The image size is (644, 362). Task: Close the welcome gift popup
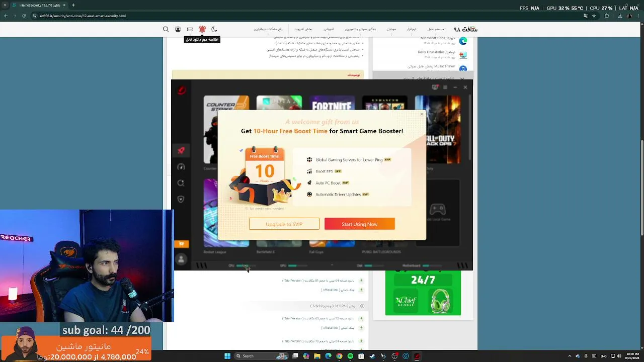[x=422, y=114]
